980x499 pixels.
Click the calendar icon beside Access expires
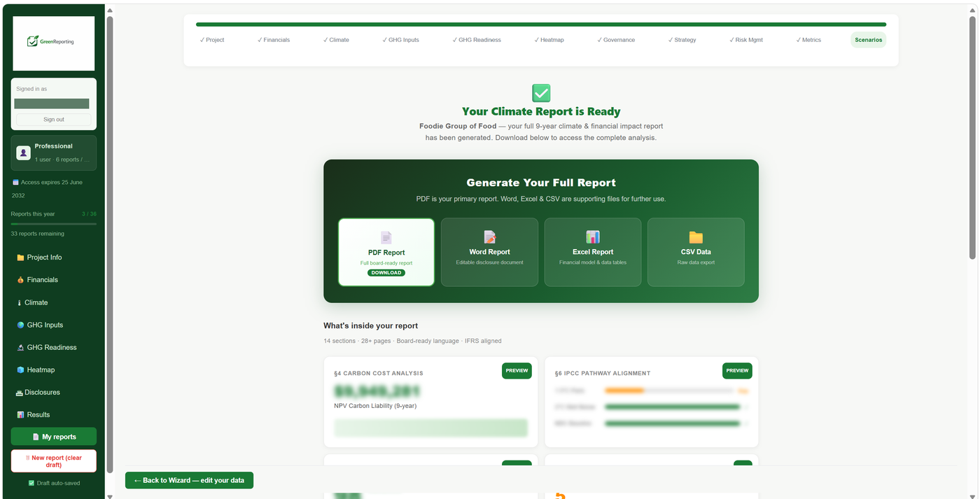tap(15, 182)
